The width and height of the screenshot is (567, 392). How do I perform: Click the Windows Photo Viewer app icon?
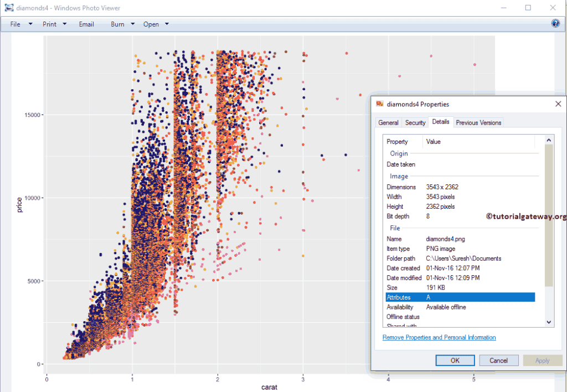pos(9,8)
